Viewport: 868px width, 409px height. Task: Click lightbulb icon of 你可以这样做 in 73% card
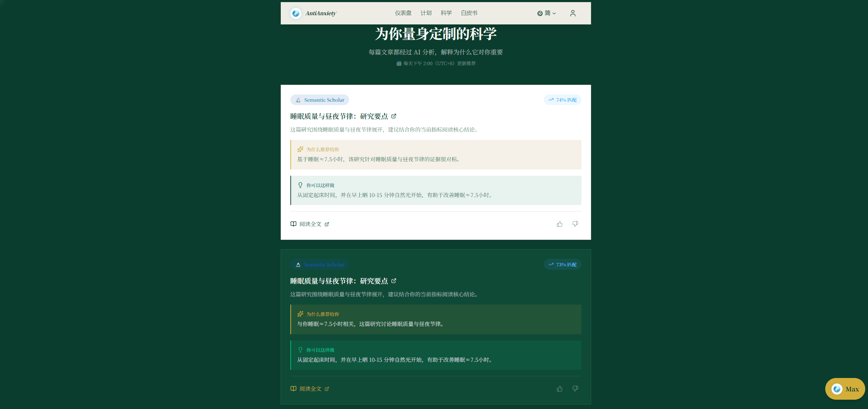click(x=300, y=350)
